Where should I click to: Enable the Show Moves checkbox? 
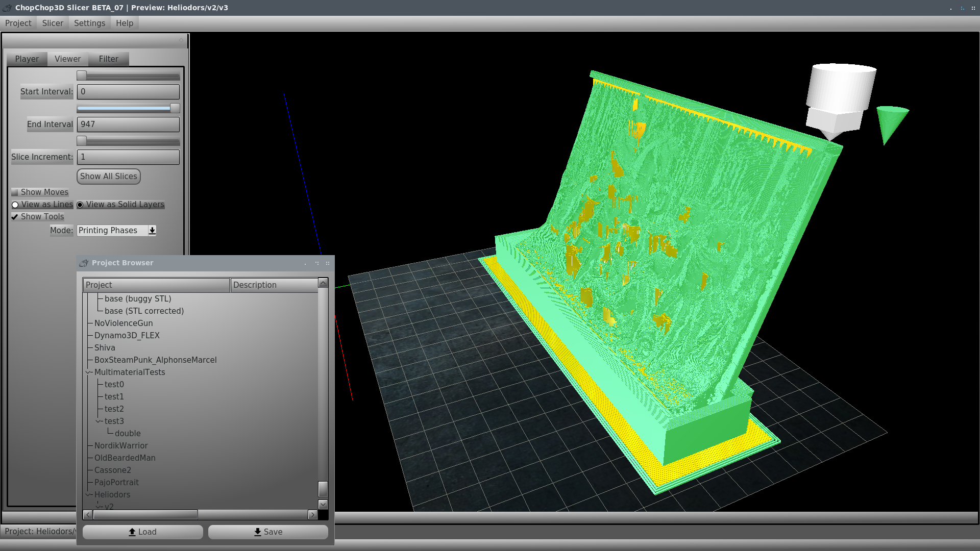click(x=15, y=192)
